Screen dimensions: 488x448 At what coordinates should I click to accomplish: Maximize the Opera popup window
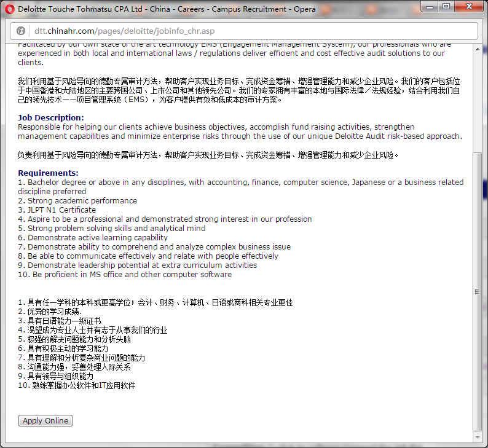click(446, 7)
